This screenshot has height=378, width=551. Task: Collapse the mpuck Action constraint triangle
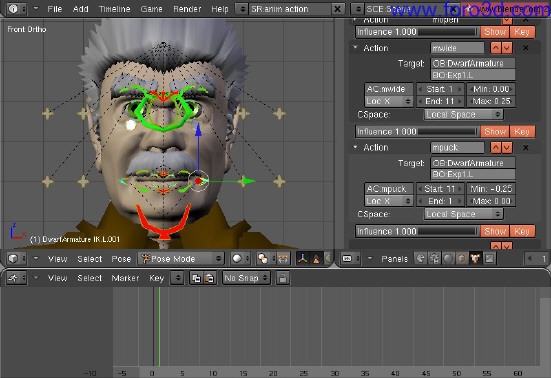point(355,147)
